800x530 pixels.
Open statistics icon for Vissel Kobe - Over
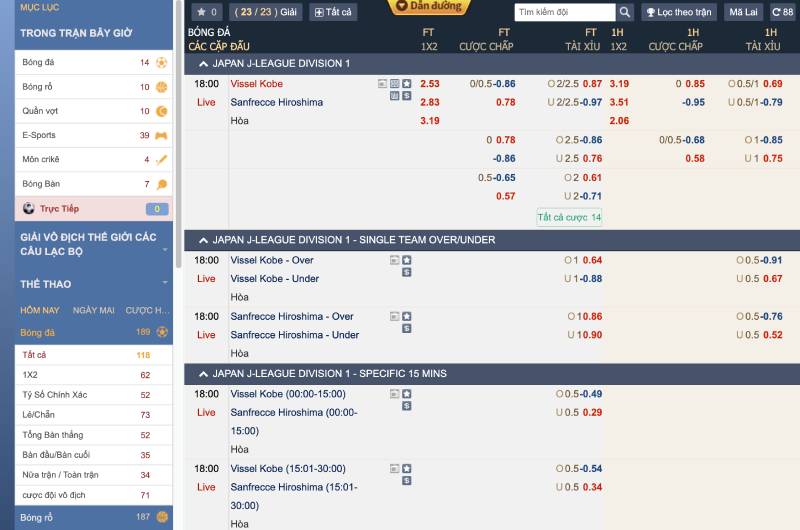[395, 260]
